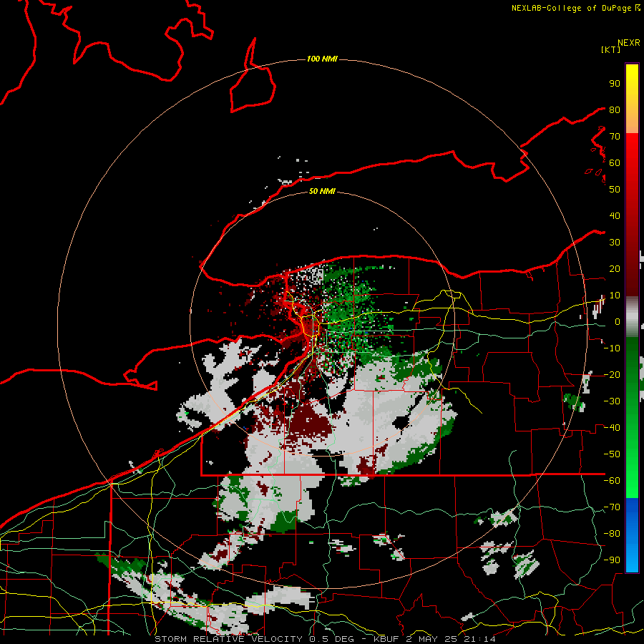Viewport: 644px width, 644px height.
Task: Select the 30 knot scale label
Action: click(615, 243)
